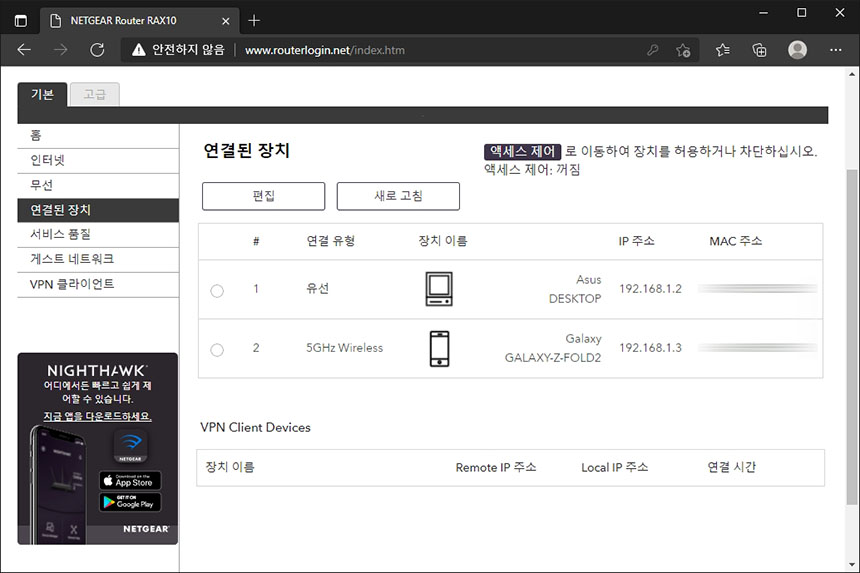Viewport: 860px width, 573px height.
Task: Click the MAC 주소 column header
Action: [x=735, y=241]
